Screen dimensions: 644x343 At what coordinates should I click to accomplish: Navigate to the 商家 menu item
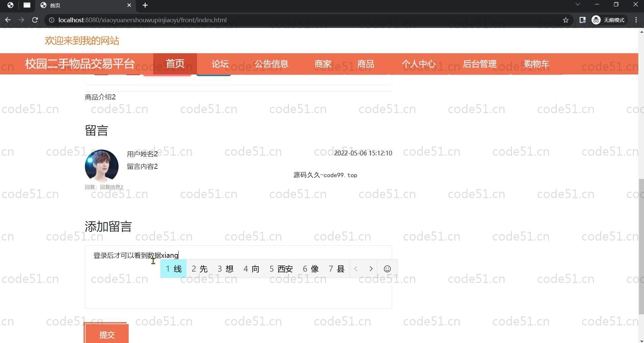click(x=323, y=64)
